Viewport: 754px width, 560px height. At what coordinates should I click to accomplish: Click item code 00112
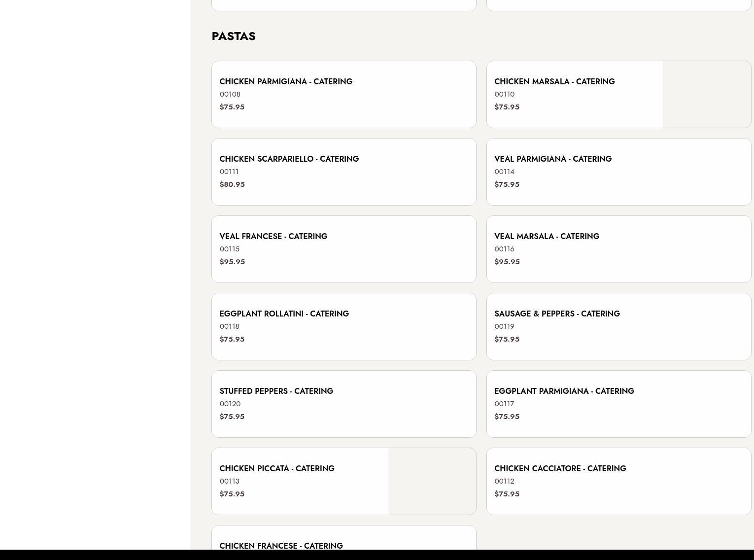tap(505, 481)
